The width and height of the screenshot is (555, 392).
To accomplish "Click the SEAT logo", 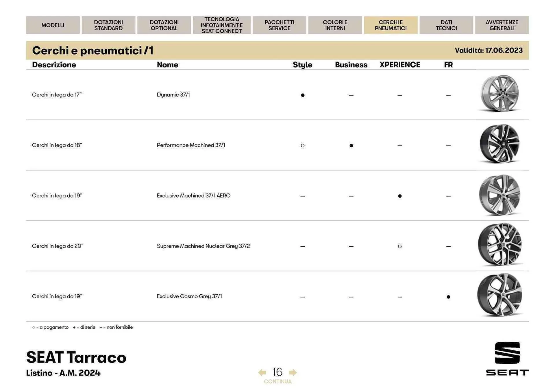I will tap(507, 359).
